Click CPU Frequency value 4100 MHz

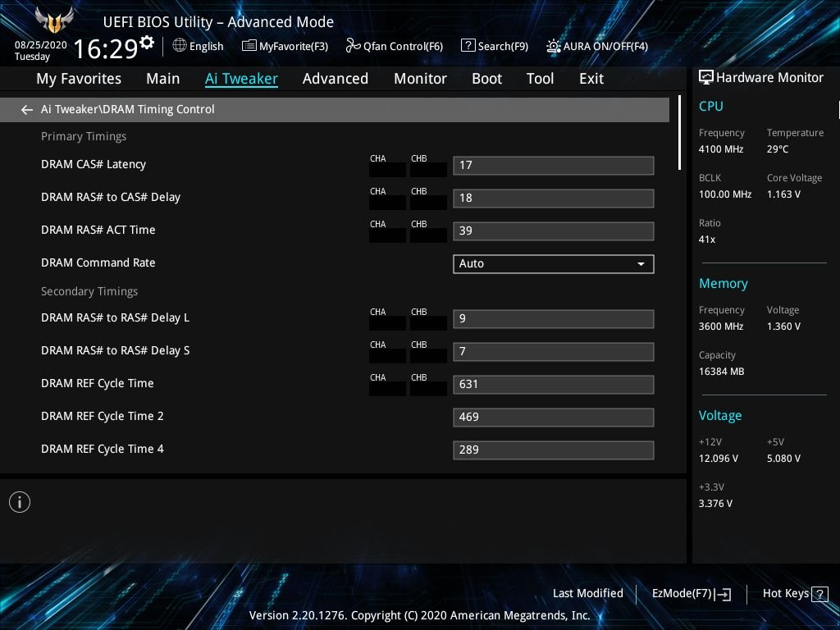720,149
